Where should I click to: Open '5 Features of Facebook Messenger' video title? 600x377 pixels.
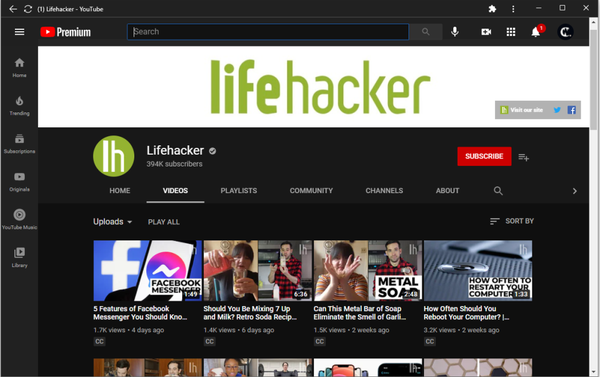coord(140,313)
